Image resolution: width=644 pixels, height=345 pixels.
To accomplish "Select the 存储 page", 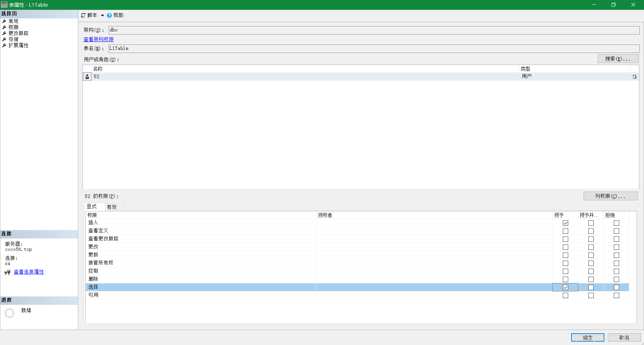I will tap(13, 39).
